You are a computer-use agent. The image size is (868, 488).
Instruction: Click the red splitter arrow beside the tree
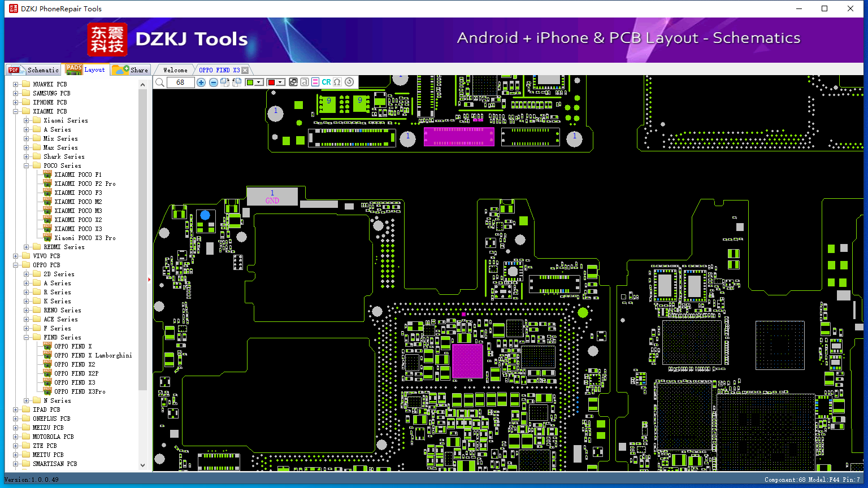(149, 279)
